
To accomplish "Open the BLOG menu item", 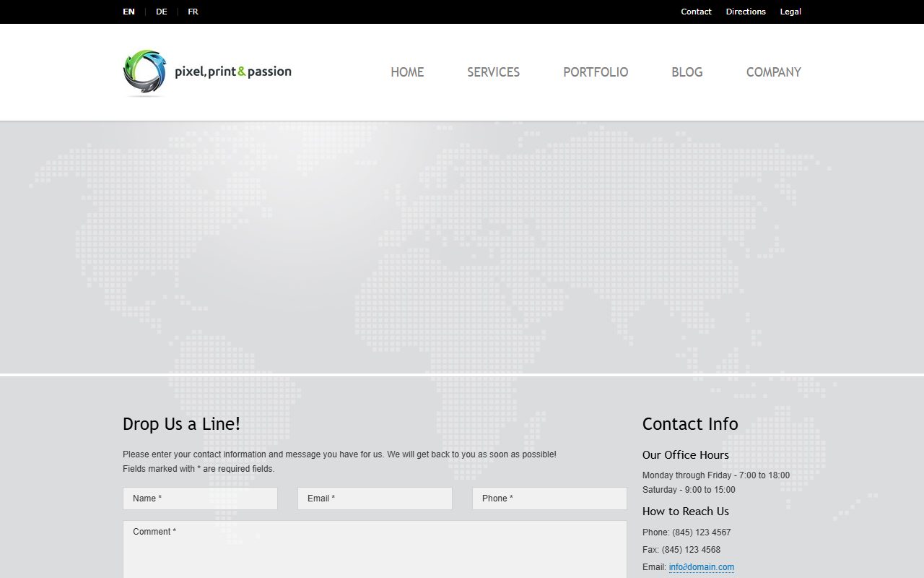I will tap(687, 72).
